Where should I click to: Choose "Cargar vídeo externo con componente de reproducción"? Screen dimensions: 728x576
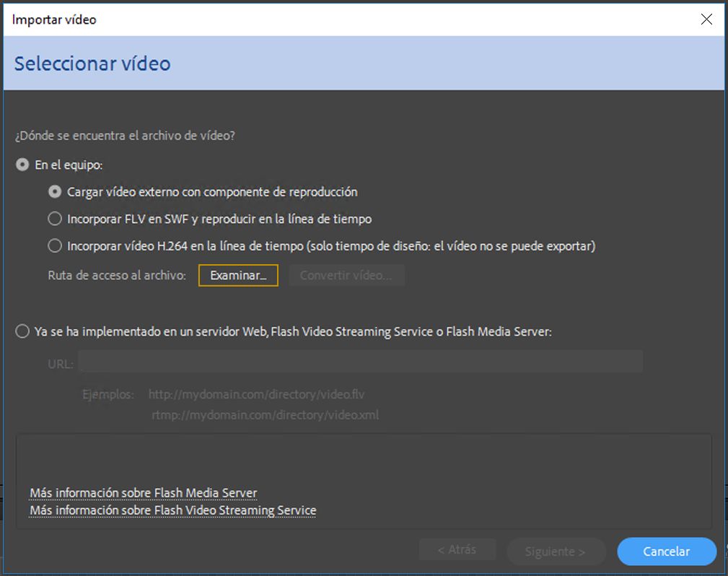54,191
